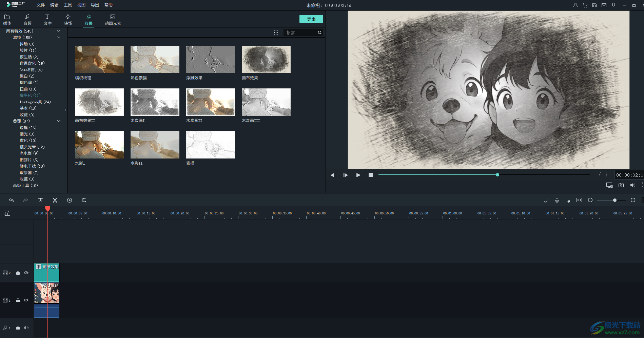Play the preview video
The image size is (644, 338).
pos(358,175)
